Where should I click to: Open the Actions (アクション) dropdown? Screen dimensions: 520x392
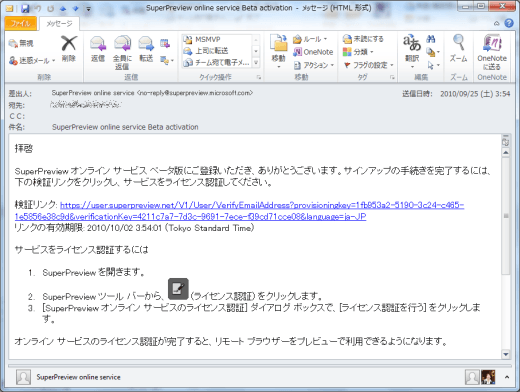314,65
